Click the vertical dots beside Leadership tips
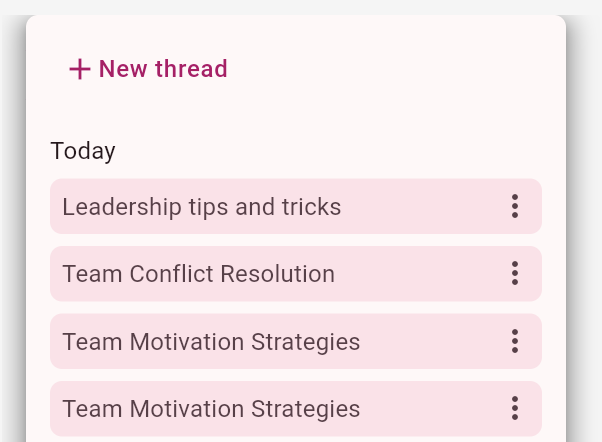Screen dimensions: 602x442 tap(515, 207)
